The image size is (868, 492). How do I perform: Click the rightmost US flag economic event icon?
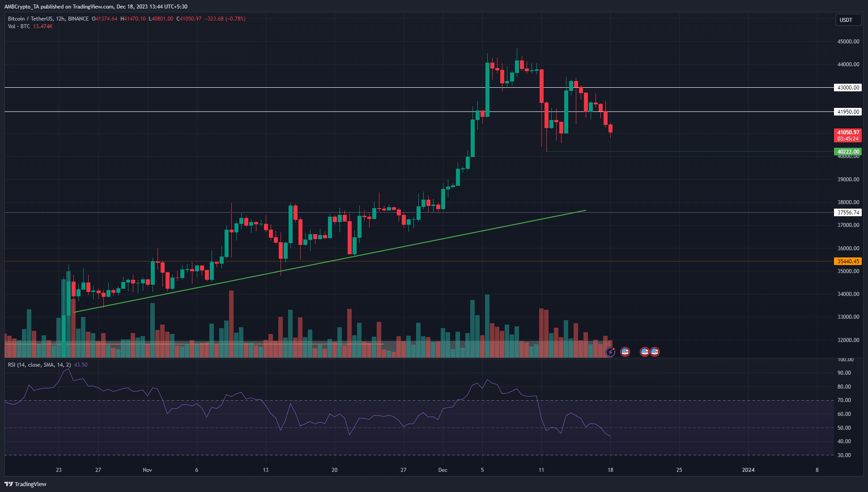click(655, 352)
